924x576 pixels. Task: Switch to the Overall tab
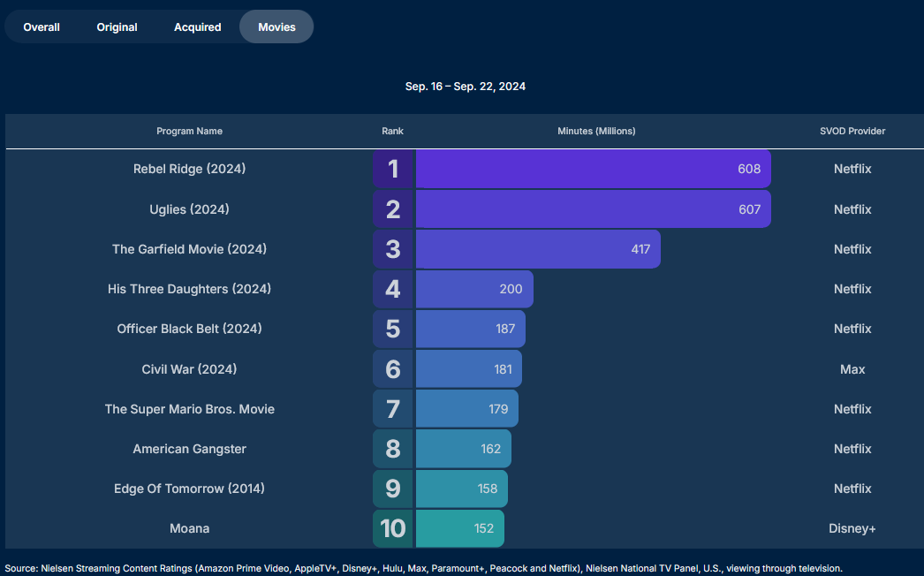(42, 27)
